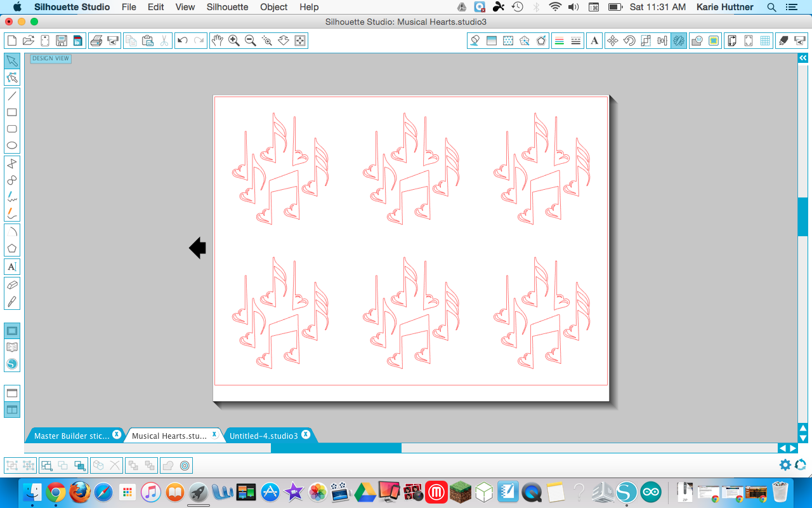Select the Rectangle drawing tool
This screenshot has height=508, width=812.
pos(11,112)
